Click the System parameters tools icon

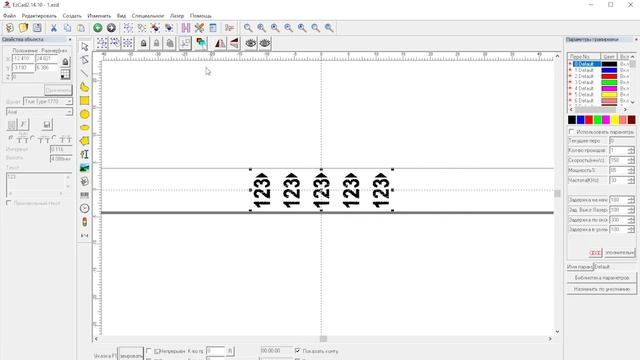coord(199,28)
